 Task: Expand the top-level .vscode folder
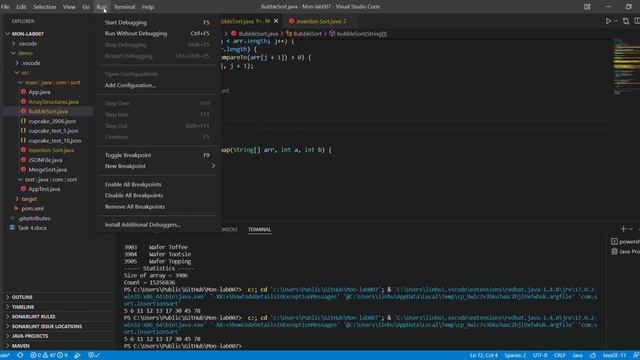(x=13, y=44)
